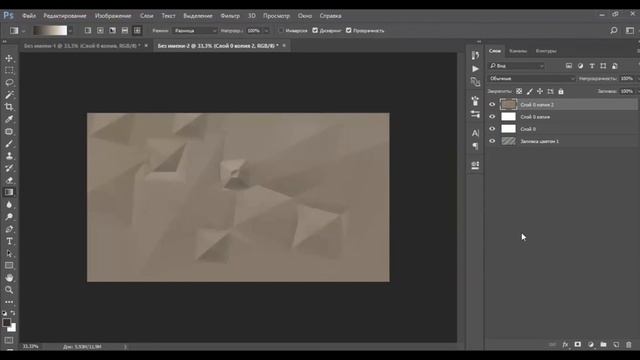Image resolution: width=640 pixels, height=360 pixels.
Task: Open the layer blend mode dropdown
Action: point(532,78)
